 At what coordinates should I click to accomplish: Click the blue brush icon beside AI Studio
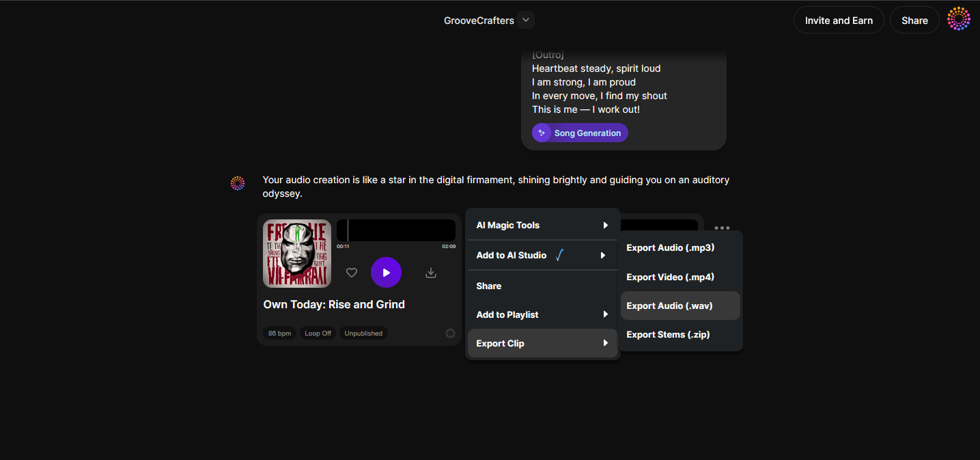559,255
